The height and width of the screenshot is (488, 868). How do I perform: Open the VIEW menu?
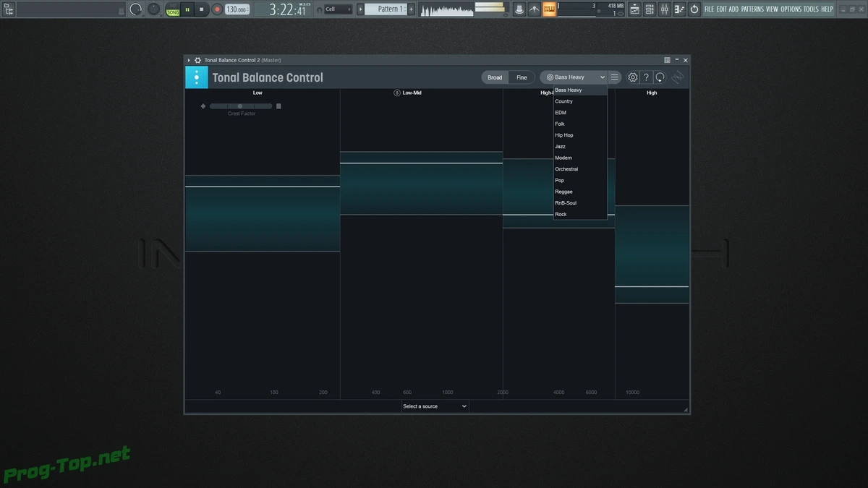point(772,9)
